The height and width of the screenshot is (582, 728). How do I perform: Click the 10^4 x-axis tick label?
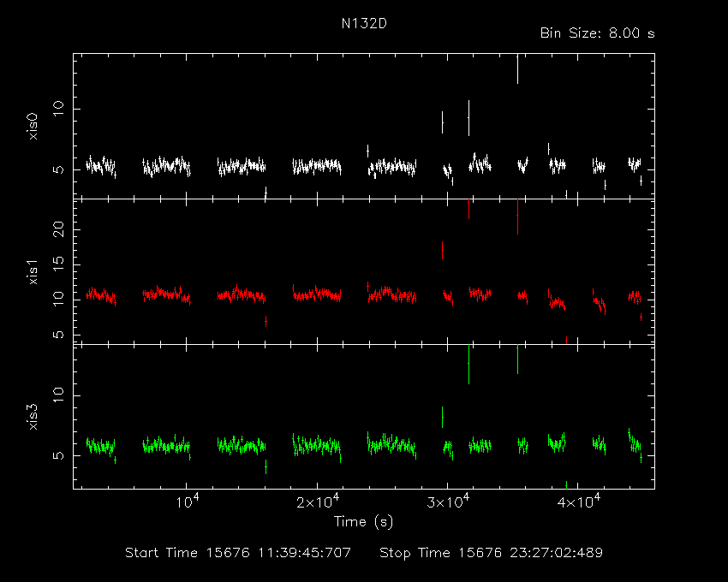187,502
